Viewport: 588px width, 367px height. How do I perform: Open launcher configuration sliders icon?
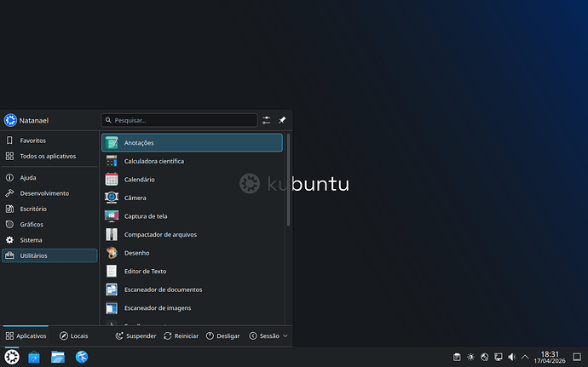click(266, 120)
